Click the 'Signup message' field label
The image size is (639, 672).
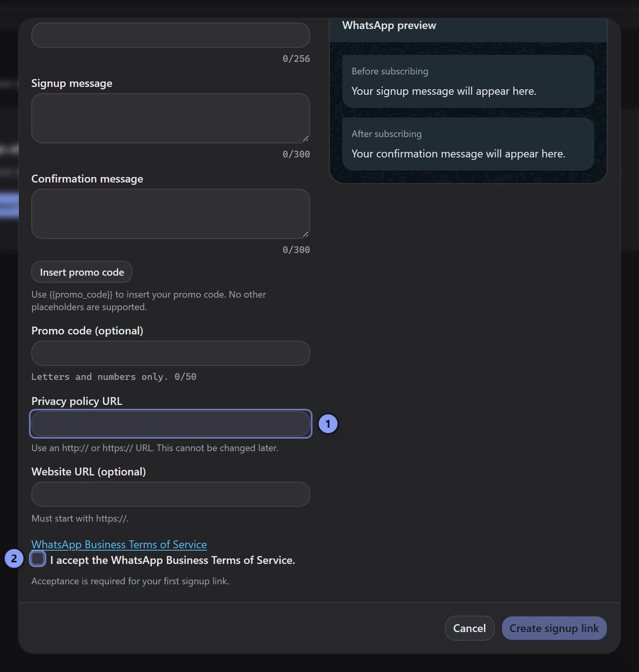[x=72, y=83]
